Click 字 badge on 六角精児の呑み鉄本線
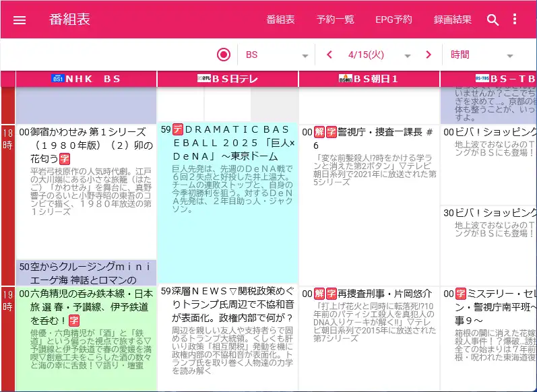The width and height of the screenshot is (537, 392). click(x=74, y=321)
